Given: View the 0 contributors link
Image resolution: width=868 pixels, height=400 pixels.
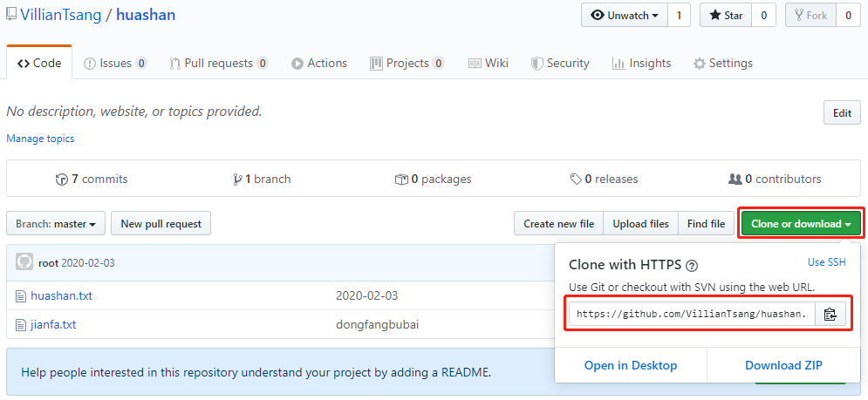Looking at the screenshot, I should [775, 180].
